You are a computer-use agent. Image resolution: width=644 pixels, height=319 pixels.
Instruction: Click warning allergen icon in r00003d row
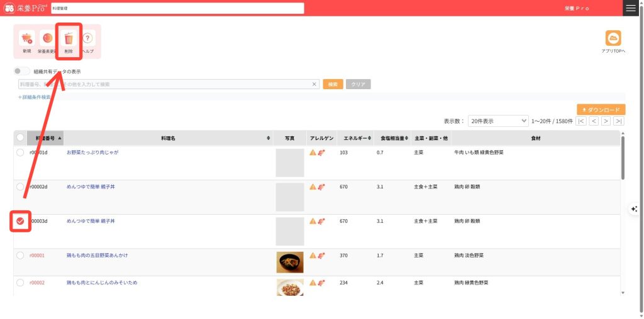pyautogui.click(x=313, y=222)
